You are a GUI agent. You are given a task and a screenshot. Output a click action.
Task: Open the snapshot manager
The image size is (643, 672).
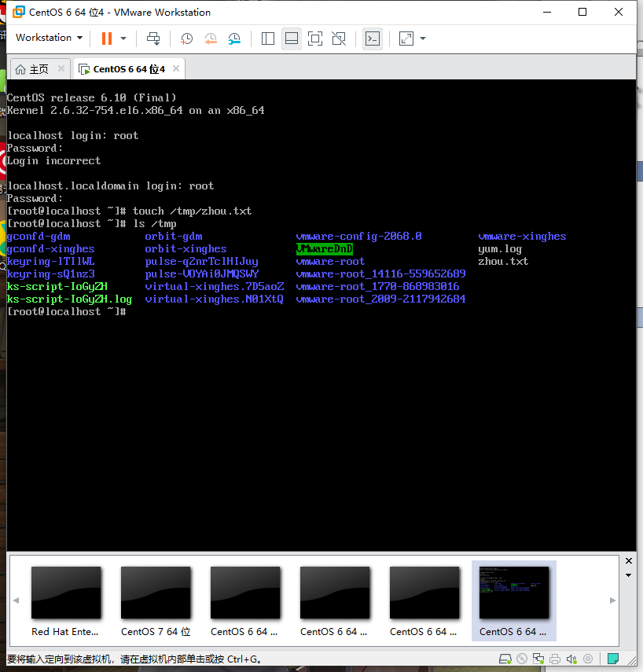[234, 39]
